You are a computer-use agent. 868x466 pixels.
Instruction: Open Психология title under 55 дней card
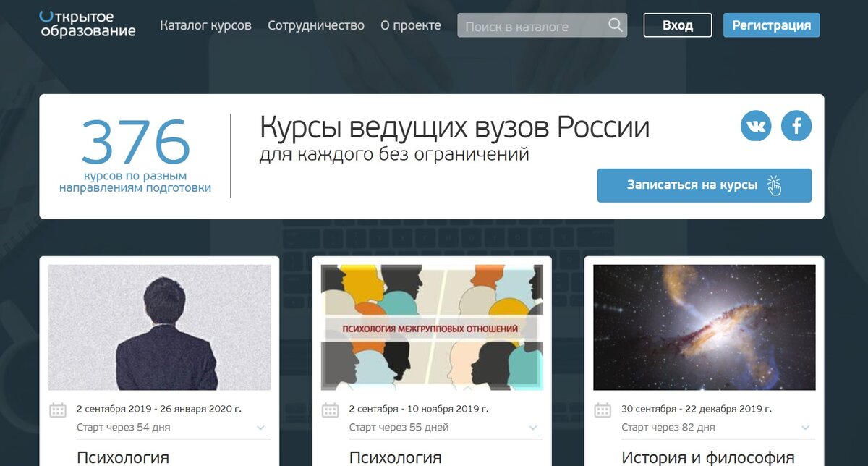coord(395,457)
